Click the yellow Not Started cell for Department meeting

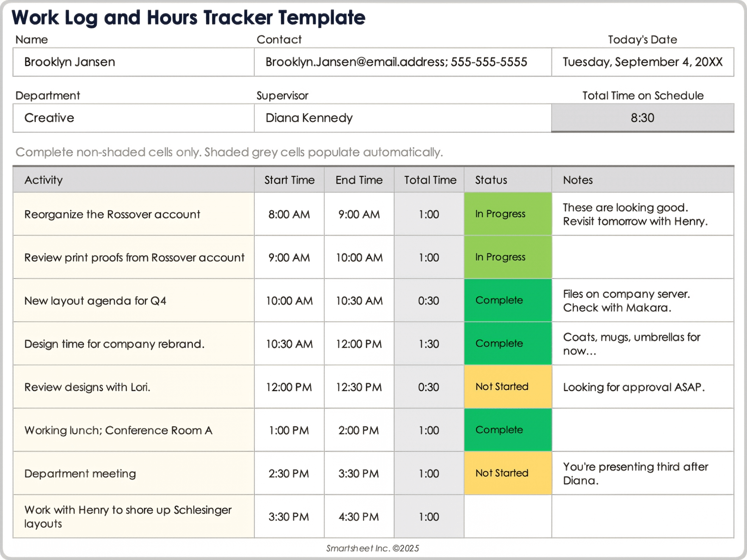507,473
